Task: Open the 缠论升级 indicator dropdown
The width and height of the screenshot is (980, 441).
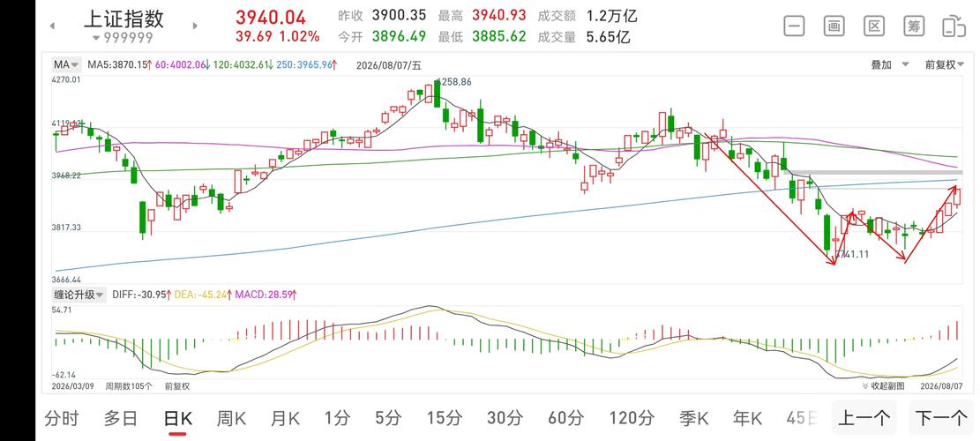Action: [79, 295]
